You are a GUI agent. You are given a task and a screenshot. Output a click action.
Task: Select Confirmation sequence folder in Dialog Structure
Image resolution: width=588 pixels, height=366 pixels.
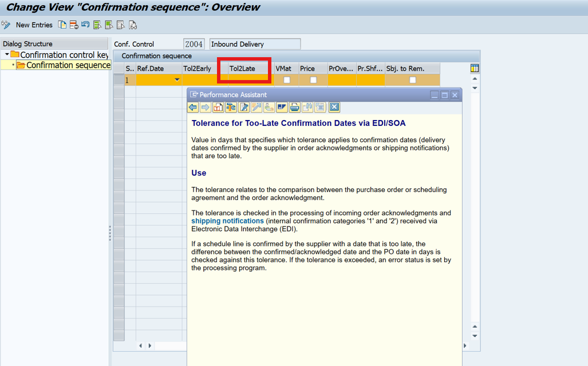coord(64,65)
